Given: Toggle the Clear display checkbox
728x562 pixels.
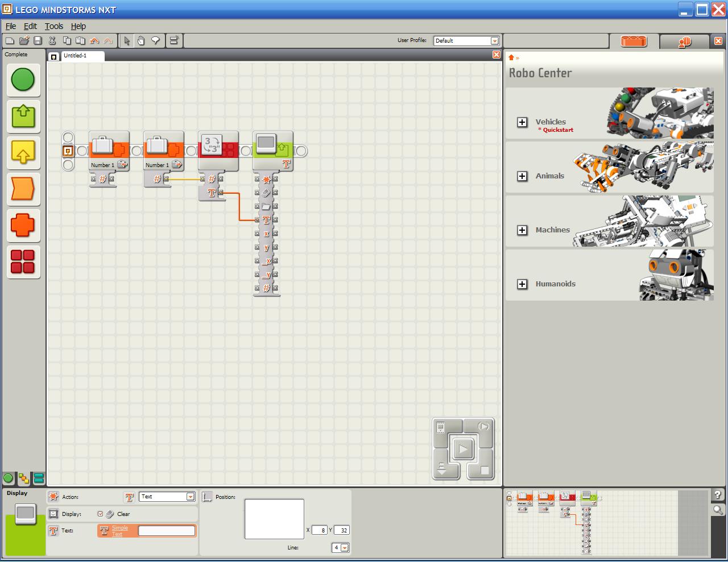Looking at the screenshot, I should tap(100, 514).
